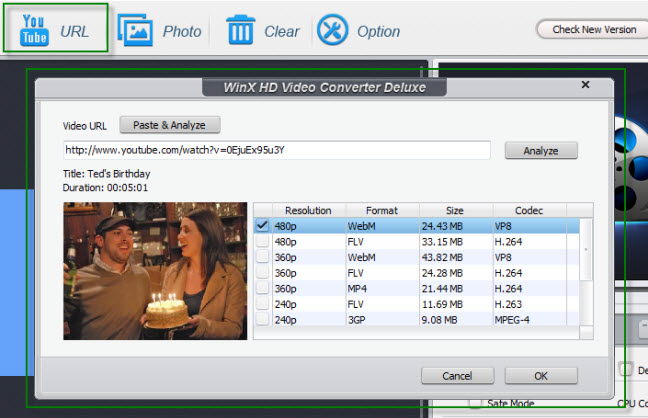The width and height of the screenshot is (648, 418).
Task: Click the Format column header
Action: 382,210
